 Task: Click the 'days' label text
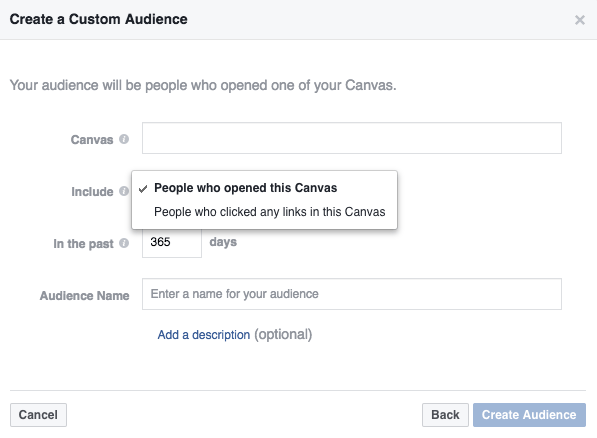tap(223, 242)
